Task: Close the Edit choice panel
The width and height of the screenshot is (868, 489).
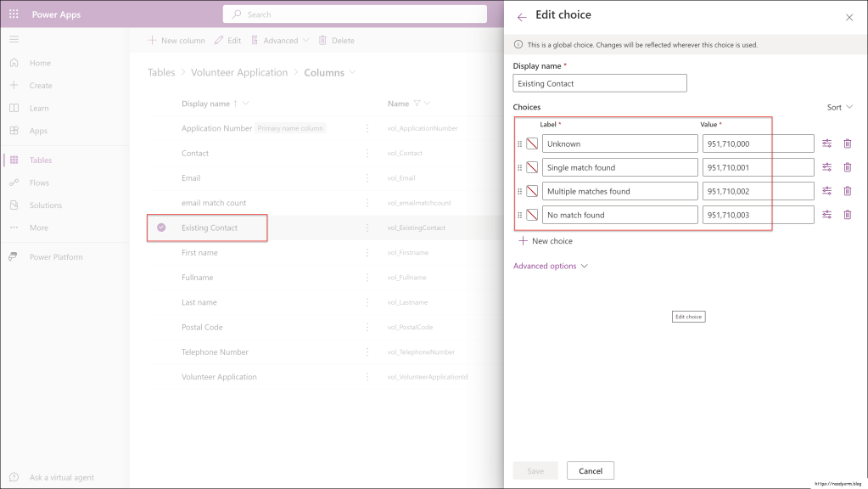Action: point(849,17)
